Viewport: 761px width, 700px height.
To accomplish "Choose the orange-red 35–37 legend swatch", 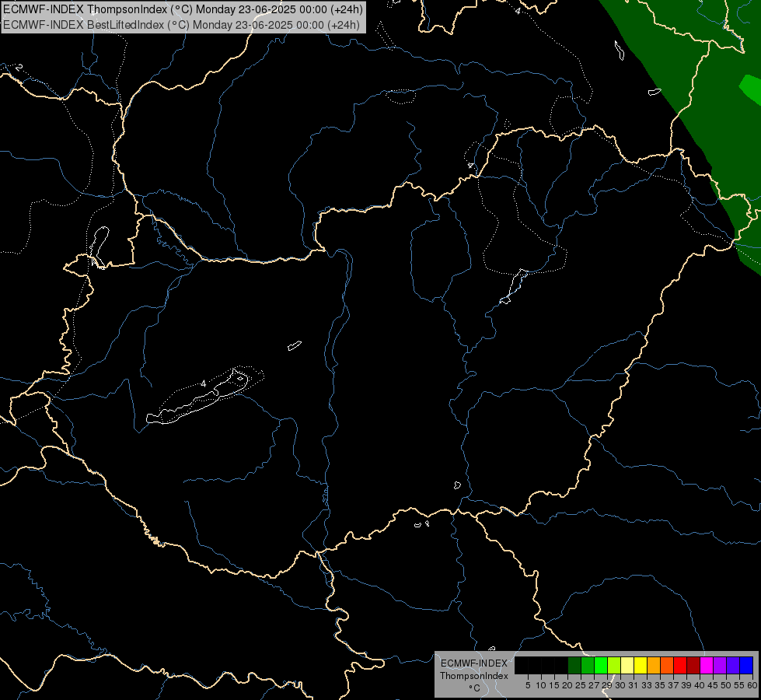I will [x=667, y=665].
